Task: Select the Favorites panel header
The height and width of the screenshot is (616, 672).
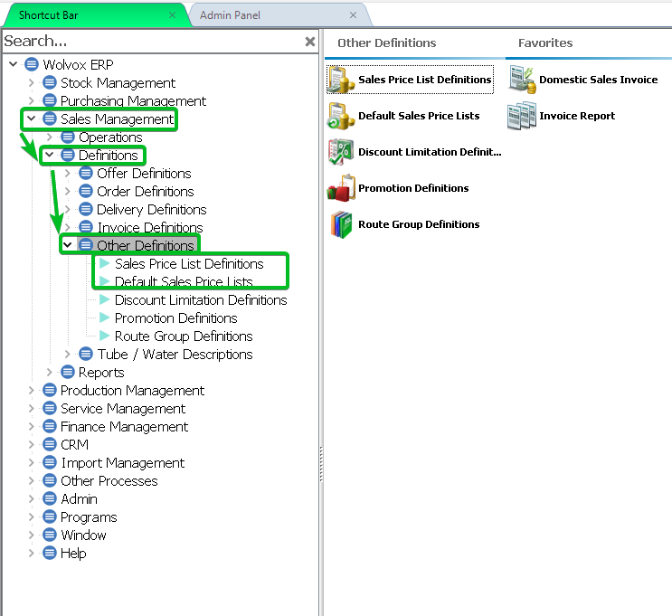Action: [545, 43]
